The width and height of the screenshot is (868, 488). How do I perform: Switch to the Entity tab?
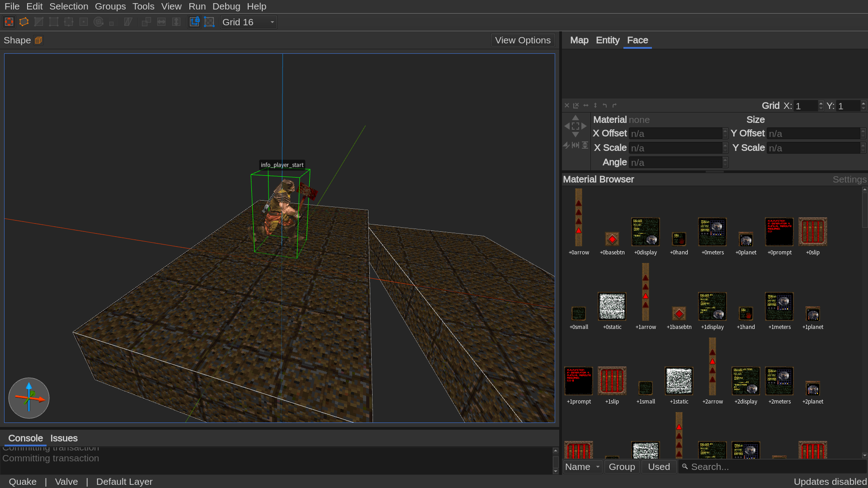tap(607, 40)
